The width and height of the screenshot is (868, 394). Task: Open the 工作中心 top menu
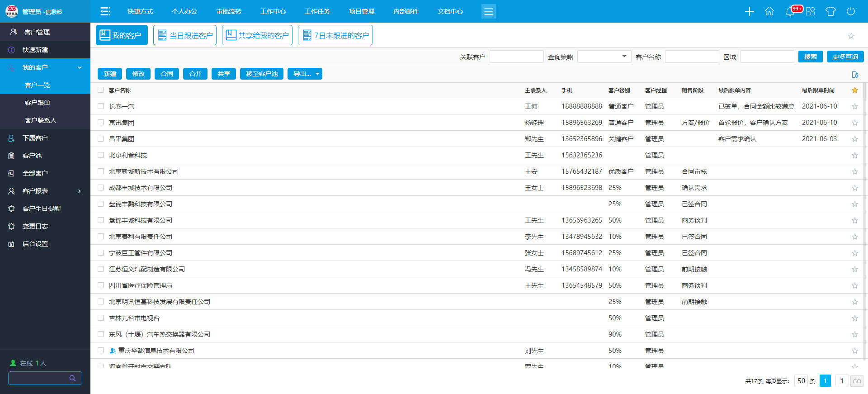click(273, 11)
